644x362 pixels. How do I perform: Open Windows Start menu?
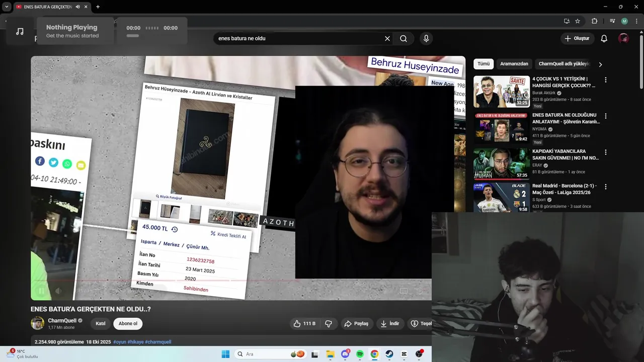coord(225,354)
